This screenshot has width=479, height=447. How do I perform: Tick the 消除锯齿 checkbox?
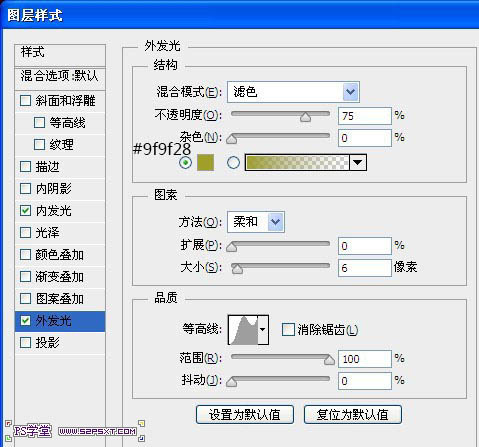288,330
